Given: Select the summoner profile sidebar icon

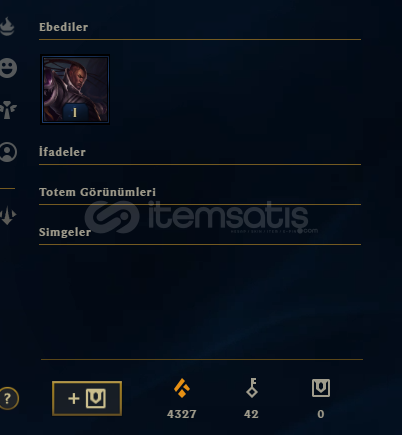Looking at the screenshot, I should point(8,152).
